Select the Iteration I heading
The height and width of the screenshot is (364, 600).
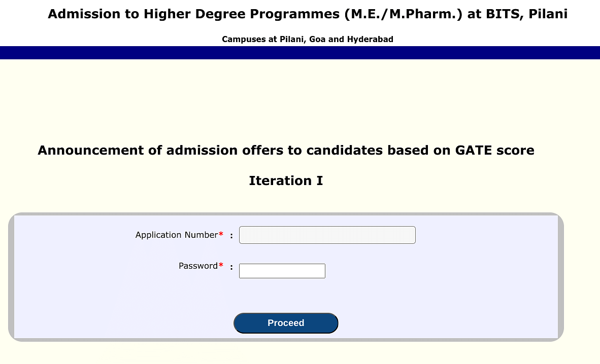tap(286, 180)
